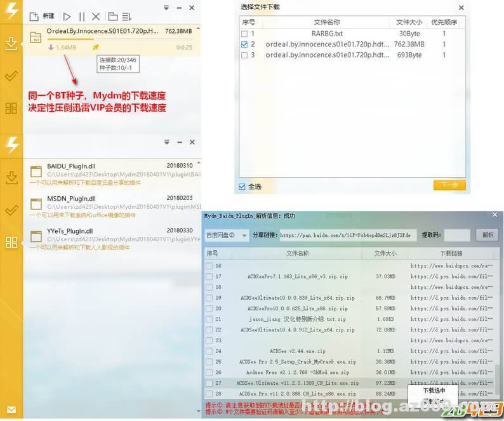
Task: Check row 24 ACDSee v2.44 checkbox
Action: click(x=209, y=351)
